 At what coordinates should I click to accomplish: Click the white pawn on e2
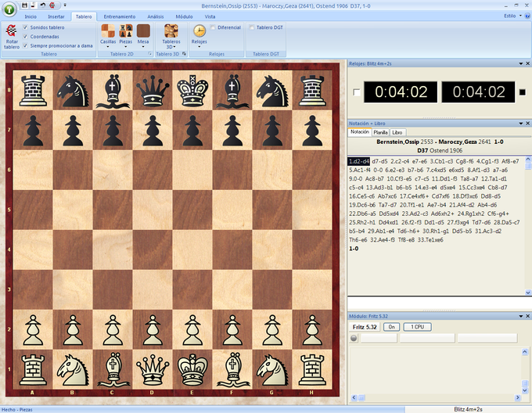[192, 329]
